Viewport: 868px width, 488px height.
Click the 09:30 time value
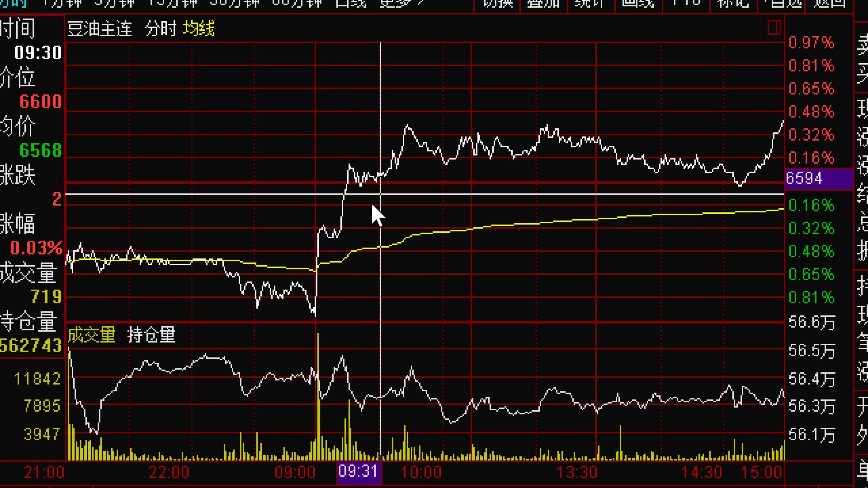pos(38,53)
